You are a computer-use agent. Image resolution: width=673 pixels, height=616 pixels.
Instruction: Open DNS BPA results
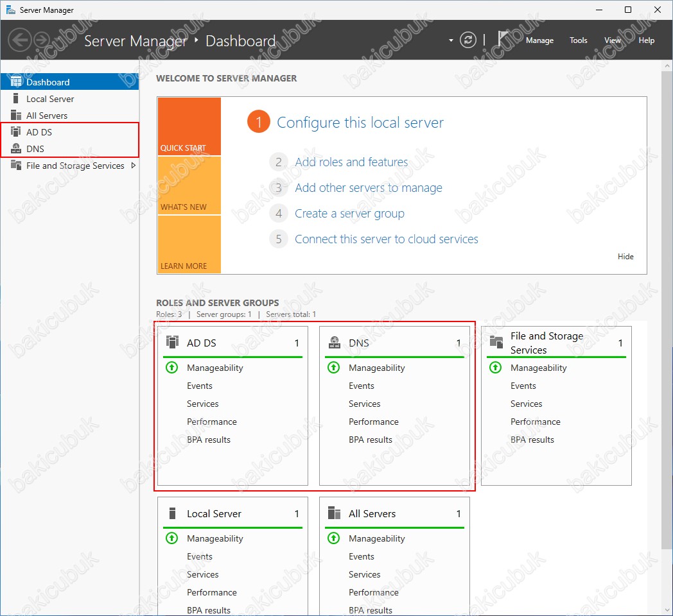[x=371, y=440]
